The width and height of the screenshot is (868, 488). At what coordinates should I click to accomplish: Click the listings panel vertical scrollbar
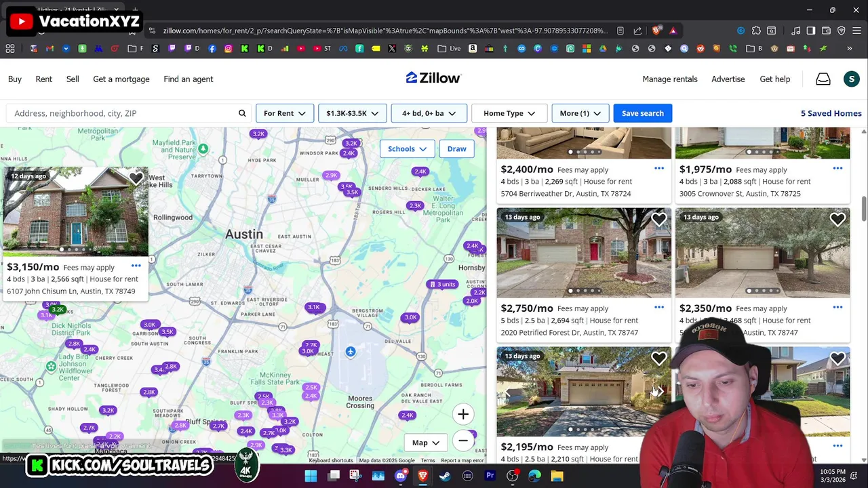click(864, 209)
